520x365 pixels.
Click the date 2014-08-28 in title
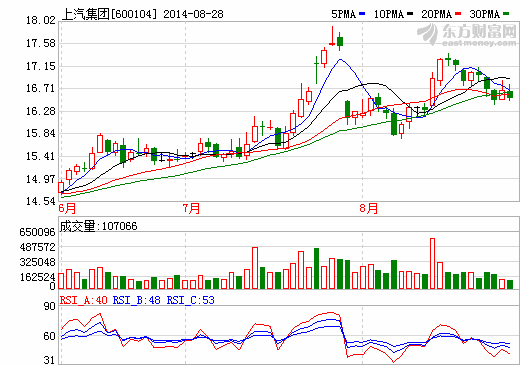click(x=193, y=14)
